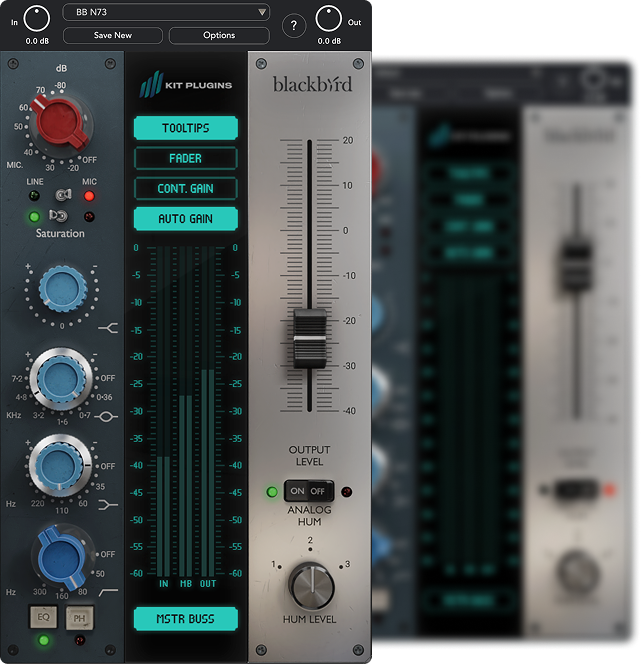Toggle the AUTO GAIN button
This screenshot has width=641, height=664.
185,218
